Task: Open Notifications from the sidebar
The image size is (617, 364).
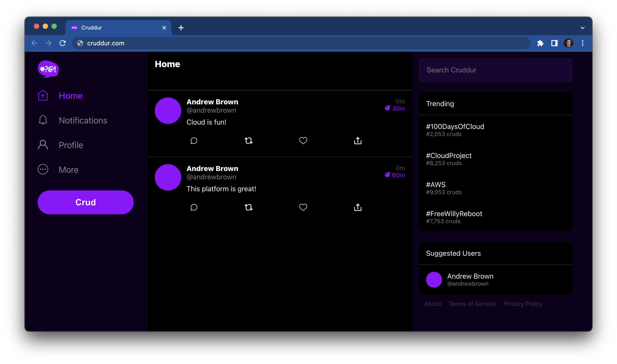Action: [83, 120]
